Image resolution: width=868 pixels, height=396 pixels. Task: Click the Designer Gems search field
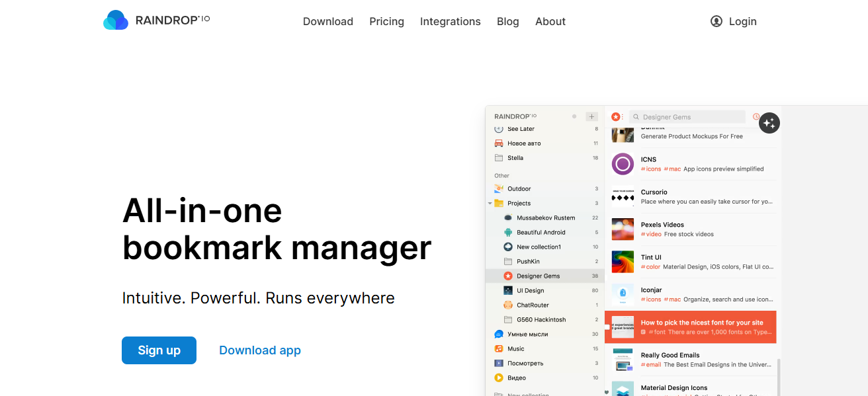click(x=687, y=117)
